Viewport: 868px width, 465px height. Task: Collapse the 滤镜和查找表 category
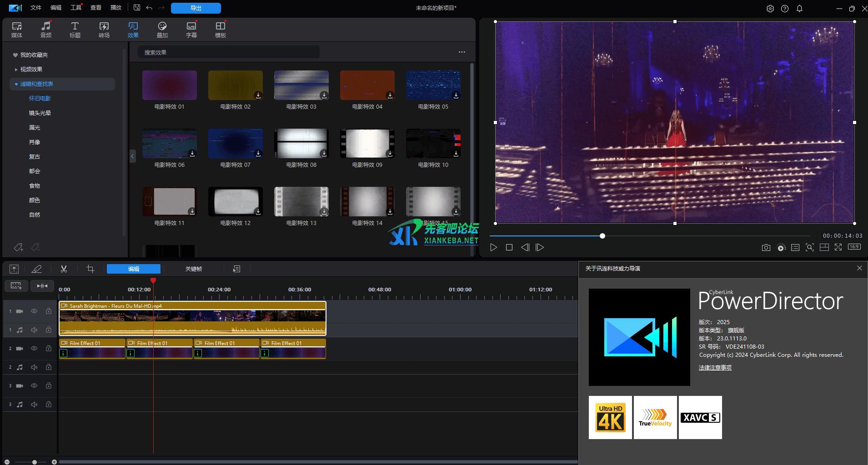tap(16, 84)
